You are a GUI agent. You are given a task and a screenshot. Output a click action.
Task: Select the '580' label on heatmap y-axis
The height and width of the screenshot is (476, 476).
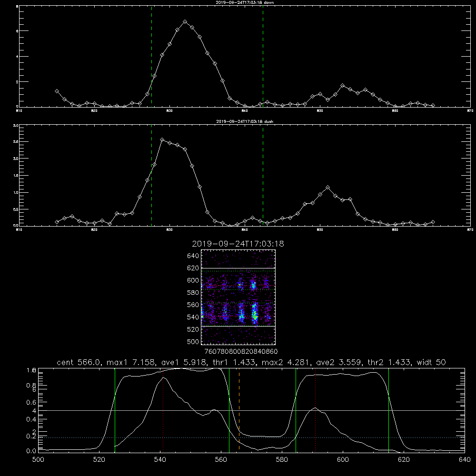pos(193,293)
